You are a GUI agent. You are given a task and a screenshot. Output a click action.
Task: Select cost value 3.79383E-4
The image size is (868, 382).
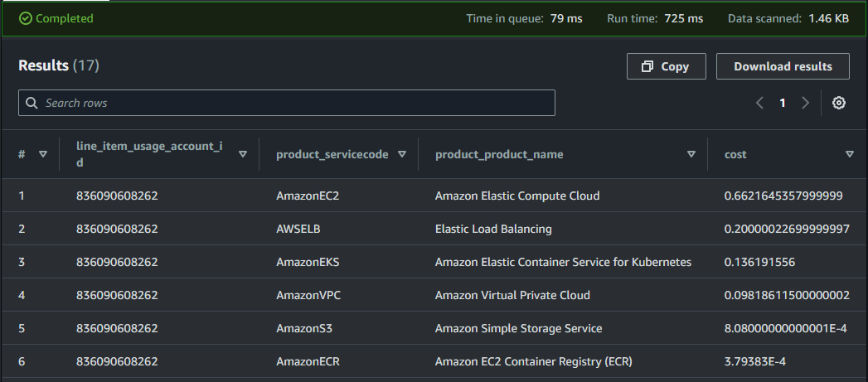[x=755, y=361]
